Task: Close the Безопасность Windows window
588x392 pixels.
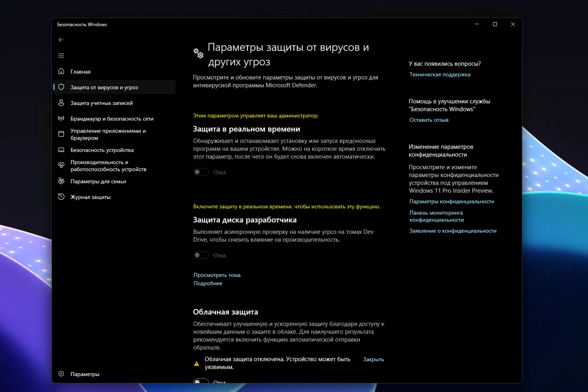Action: coord(513,24)
